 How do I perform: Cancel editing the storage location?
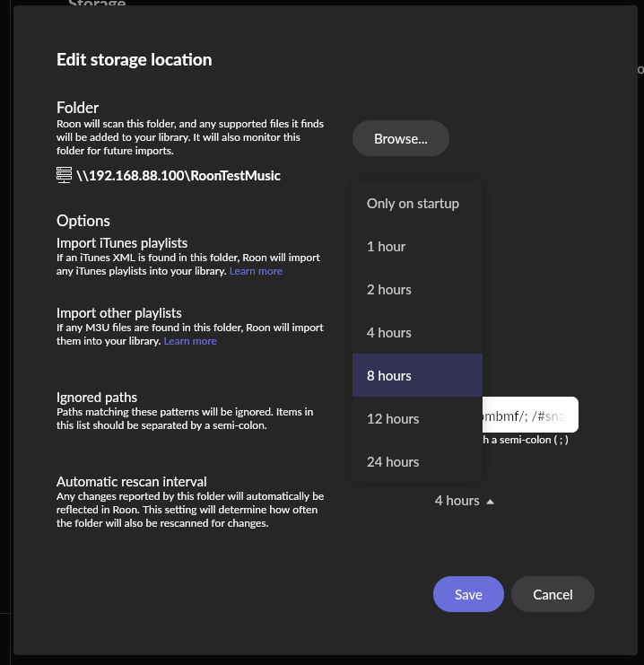click(x=553, y=594)
